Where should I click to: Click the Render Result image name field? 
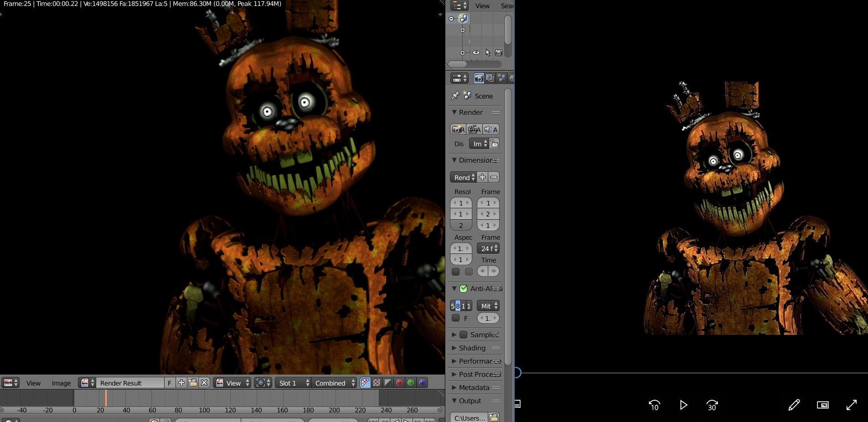pos(130,383)
